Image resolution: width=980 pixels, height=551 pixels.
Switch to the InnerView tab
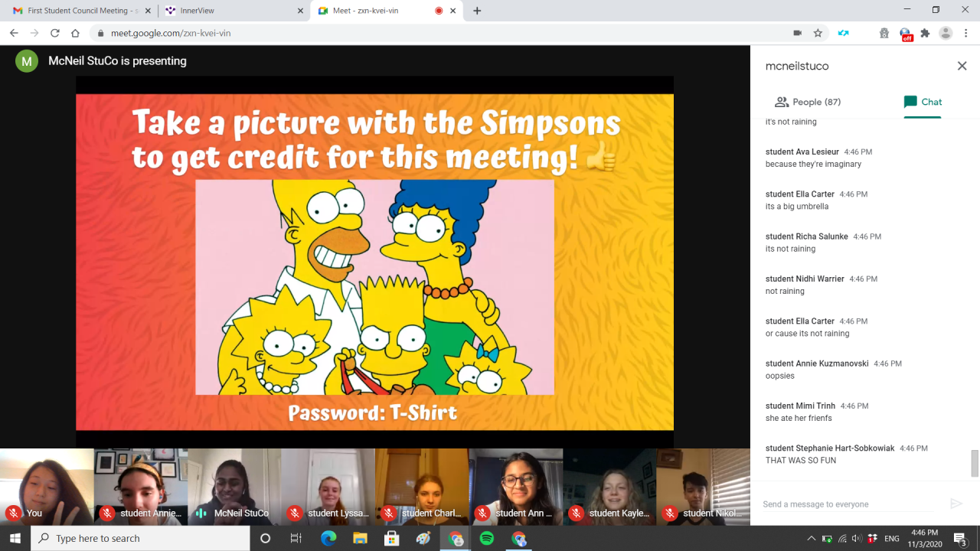pos(234,11)
